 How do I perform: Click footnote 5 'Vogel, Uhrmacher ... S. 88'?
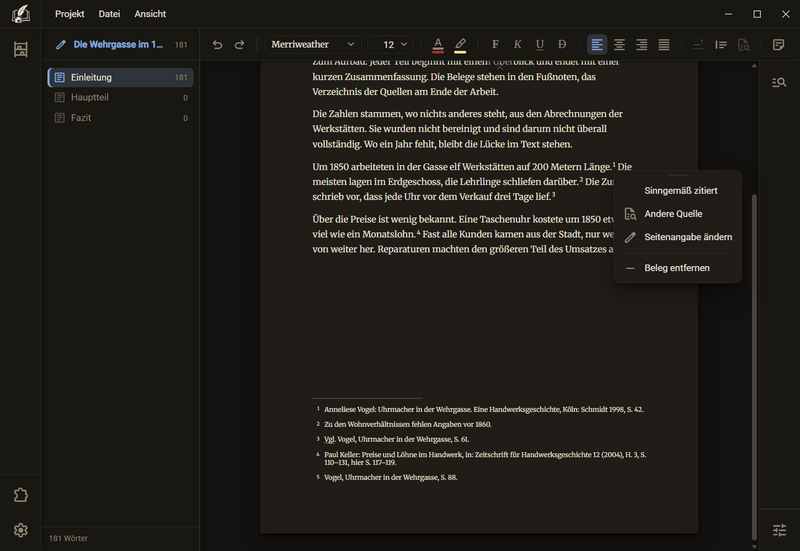pos(390,477)
